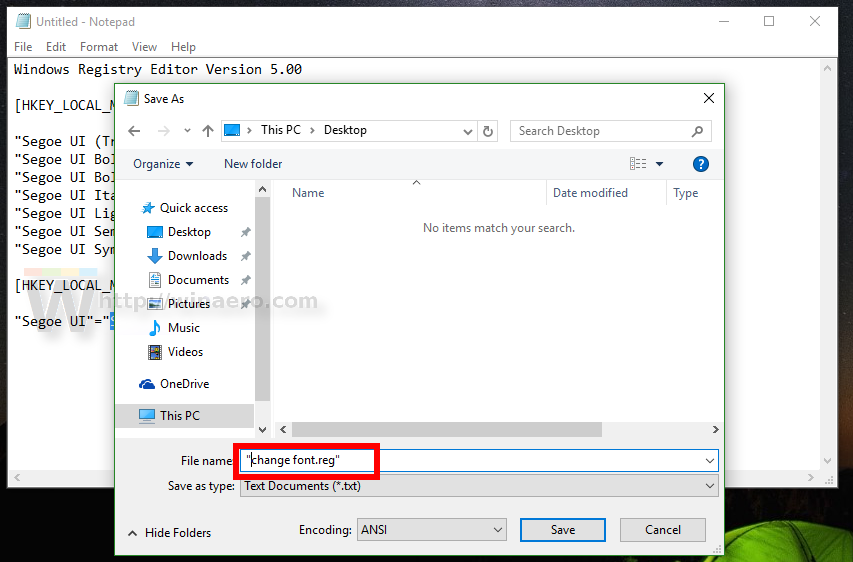Go back using the Save As back arrow
The width and height of the screenshot is (853, 562).
coord(134,131)
